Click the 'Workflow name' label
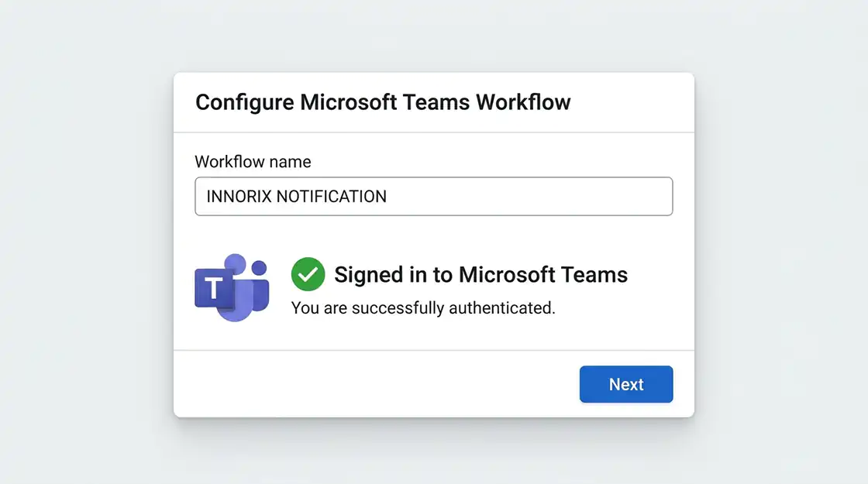 pyautogui.click(x=253, y=162)
